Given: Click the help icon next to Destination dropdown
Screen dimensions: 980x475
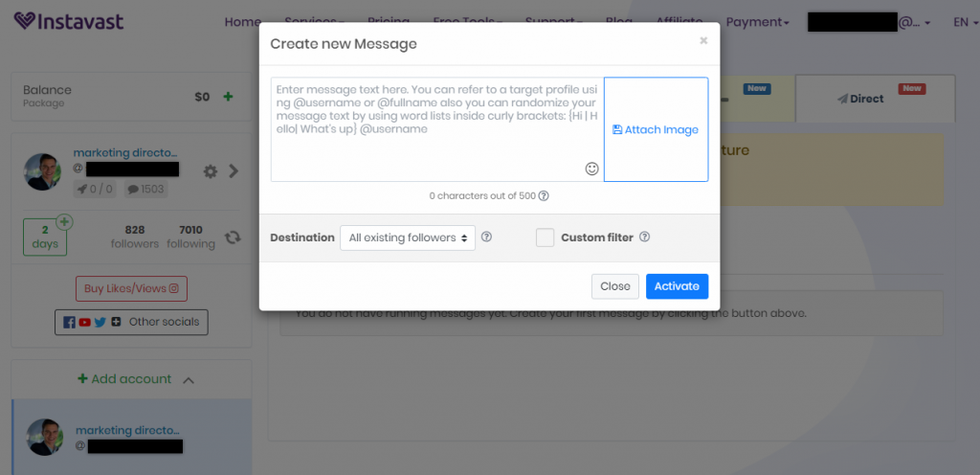Looking at the screenshot, I should [486, 237].
